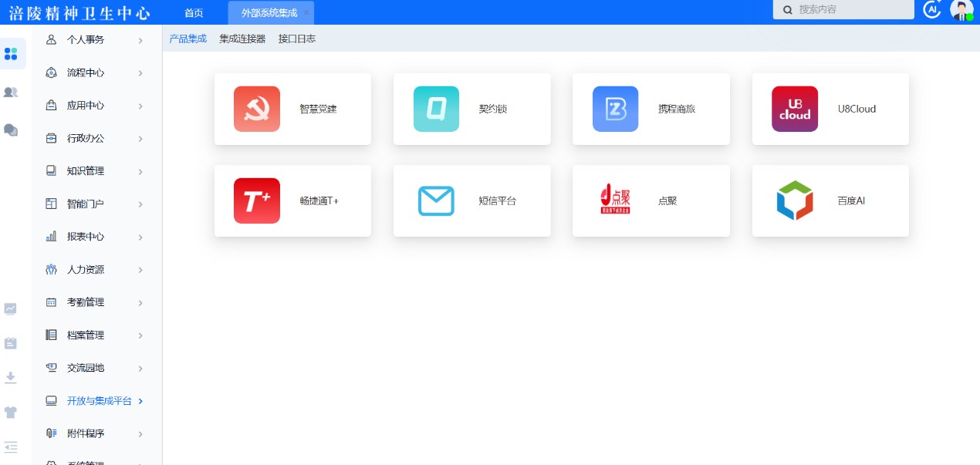Switch to the 产品集成 sub-tab
Viewport: 980px width, 465px height.
(188, 39)
